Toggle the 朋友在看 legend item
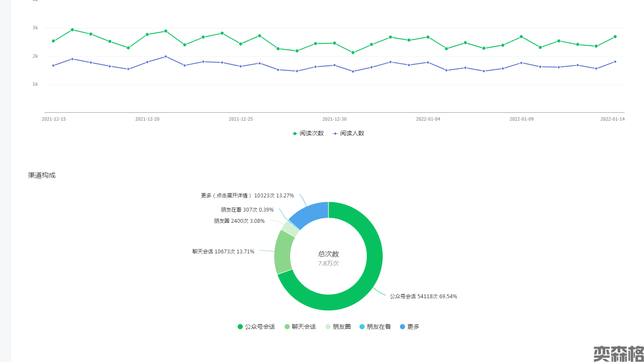The width and height of the screenshot is (644, 362). (375, 327)
